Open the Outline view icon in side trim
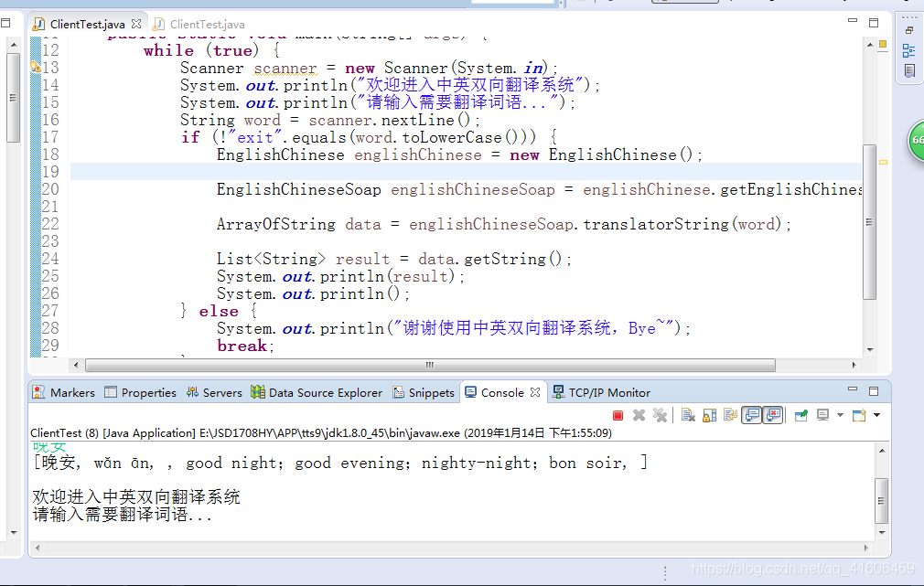 point(909,51)
